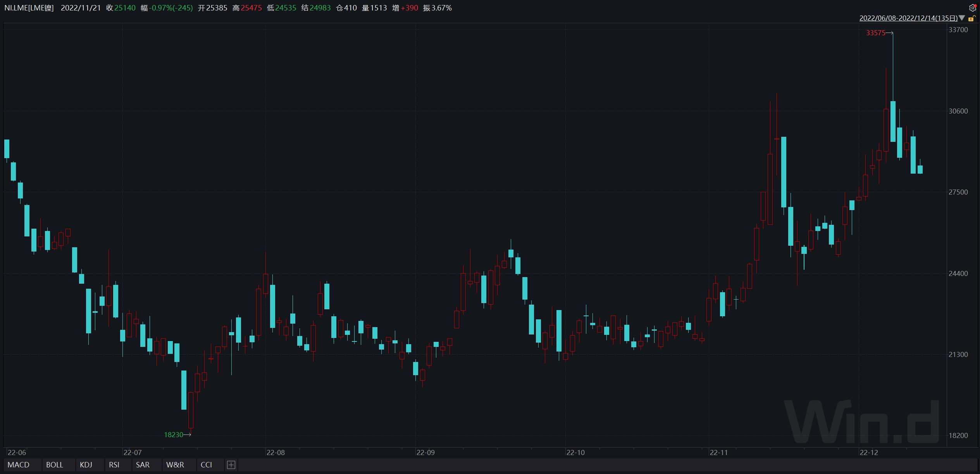Show the KDJ indicator
The width and height of the screenshot is (980, 474).
(86, 465)
